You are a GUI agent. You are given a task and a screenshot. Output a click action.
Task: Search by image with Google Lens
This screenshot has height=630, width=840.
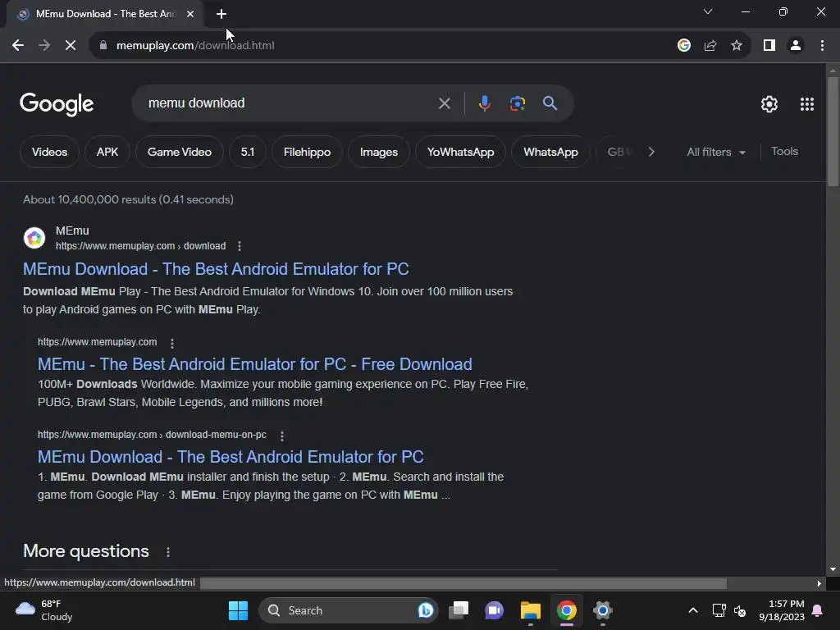pos(517,103)
